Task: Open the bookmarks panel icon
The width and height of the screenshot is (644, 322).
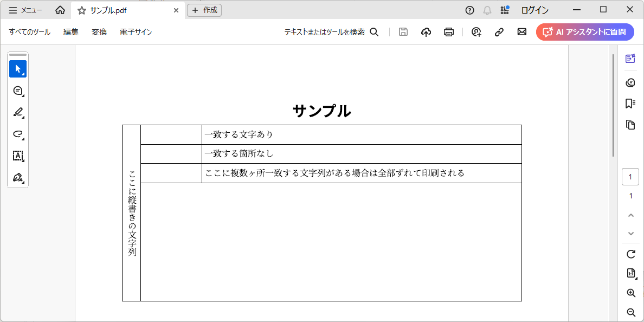Action: (630, 104)
